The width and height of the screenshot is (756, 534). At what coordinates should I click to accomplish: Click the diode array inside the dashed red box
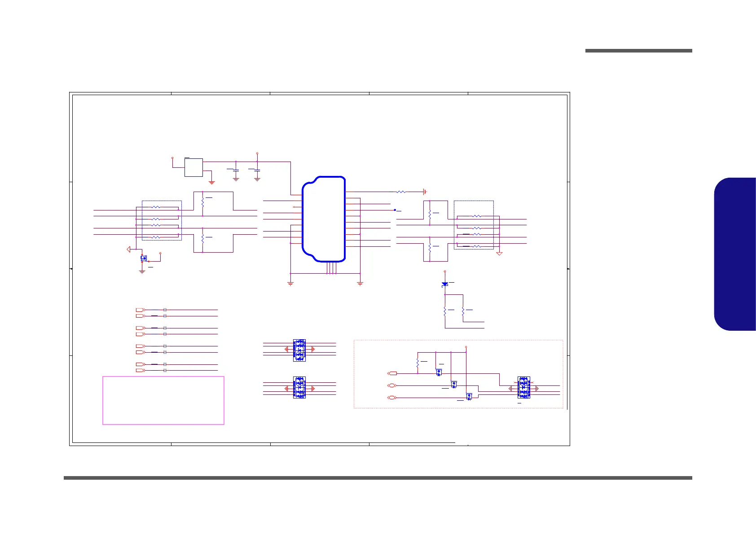524,387
